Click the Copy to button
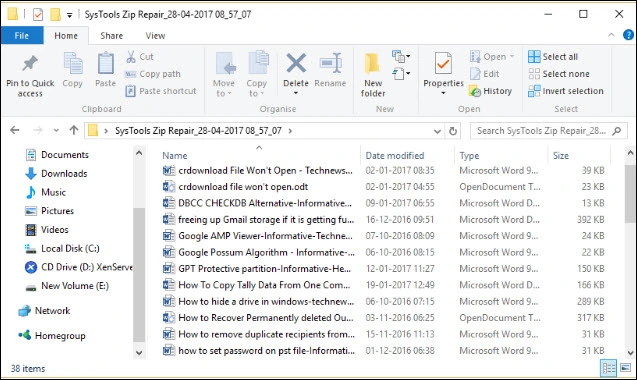The height and width of the screenshot is (380, 637). (x=257, y=75)
